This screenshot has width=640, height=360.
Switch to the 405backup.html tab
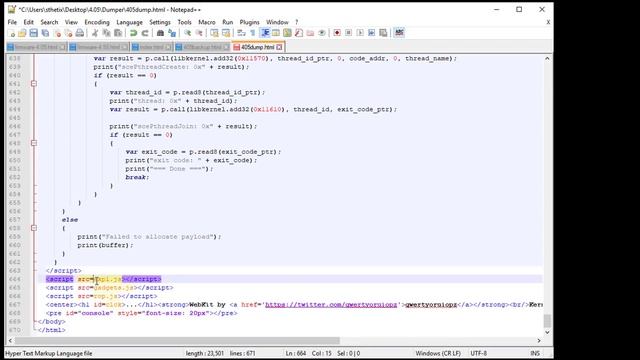[202, 47]
